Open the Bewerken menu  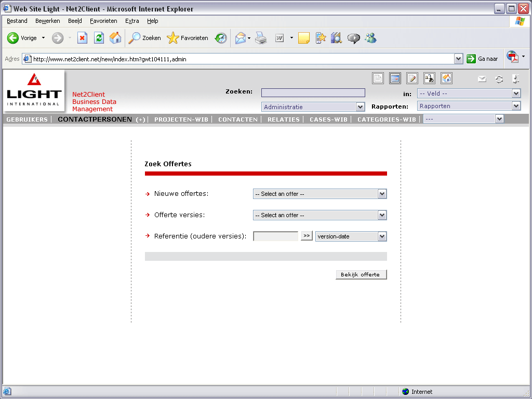tap(47, 21)
